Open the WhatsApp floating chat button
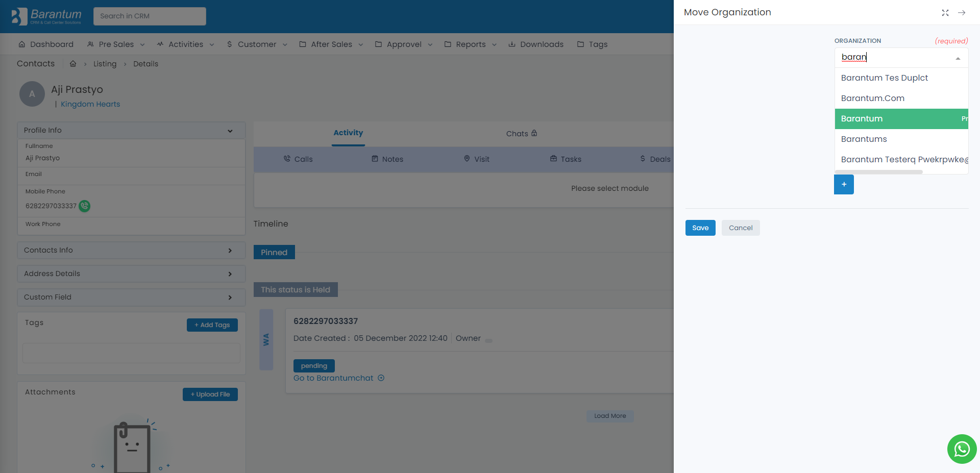The height and width of the screenshot is (473, 980). coord(962,449)
